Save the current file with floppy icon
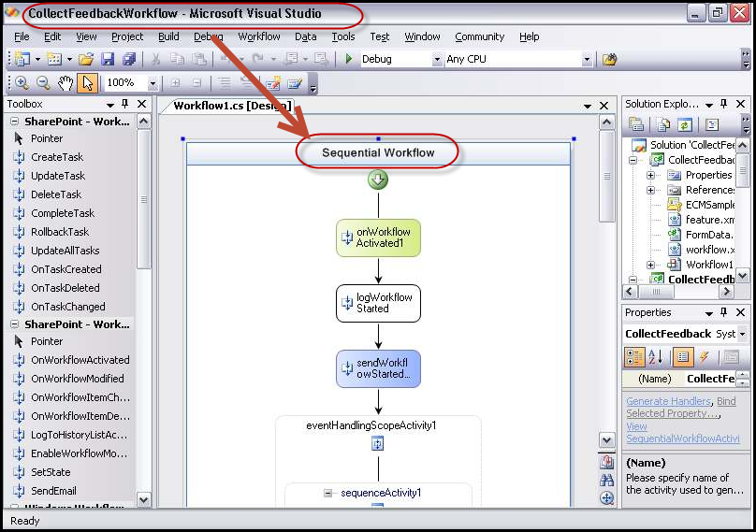Viewport: 756px width, 532px height. (107, 59)
